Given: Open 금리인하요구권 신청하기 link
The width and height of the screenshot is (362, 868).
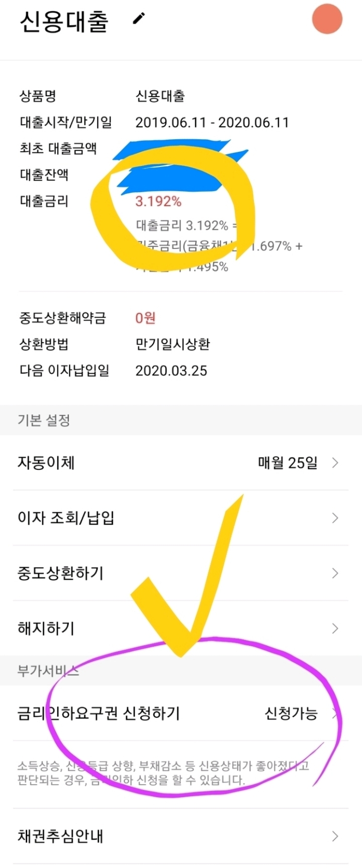Looking at the screenshot, I should pyautogui.click(x=99, y=714).
